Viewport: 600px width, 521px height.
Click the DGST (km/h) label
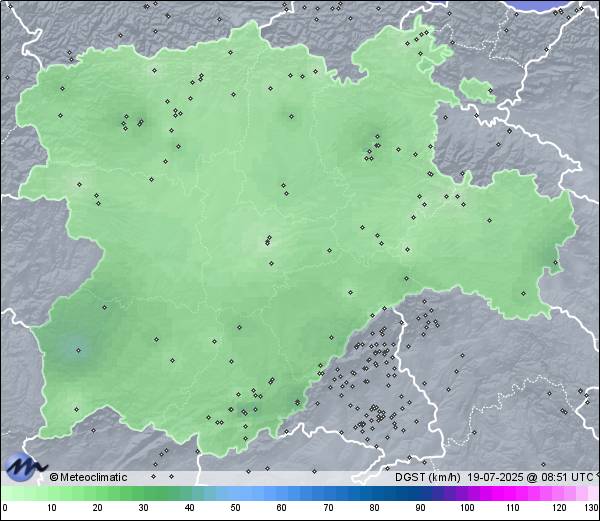point(428,477)
